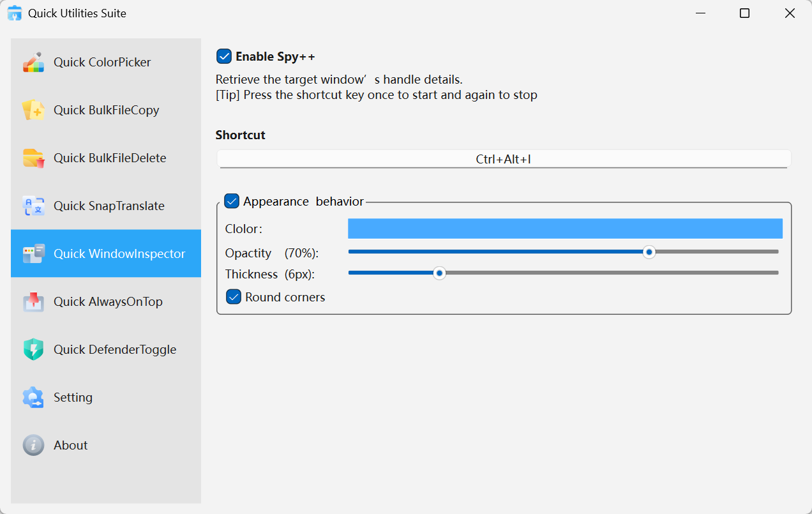This screenshot has height=514, width=812.
Task: Maximize the Quick Utilities Suite window
Action: pos(744,13)
